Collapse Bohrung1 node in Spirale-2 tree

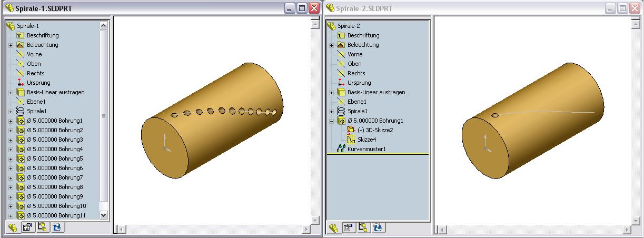[331, 121]
